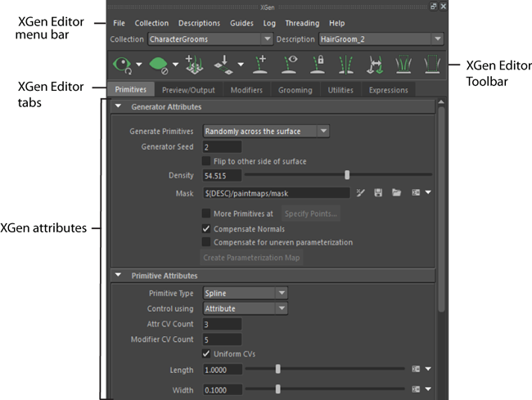Click the sculpt guides tool icon
Viewport: 532px width, 400px height.
click(404, 65)
